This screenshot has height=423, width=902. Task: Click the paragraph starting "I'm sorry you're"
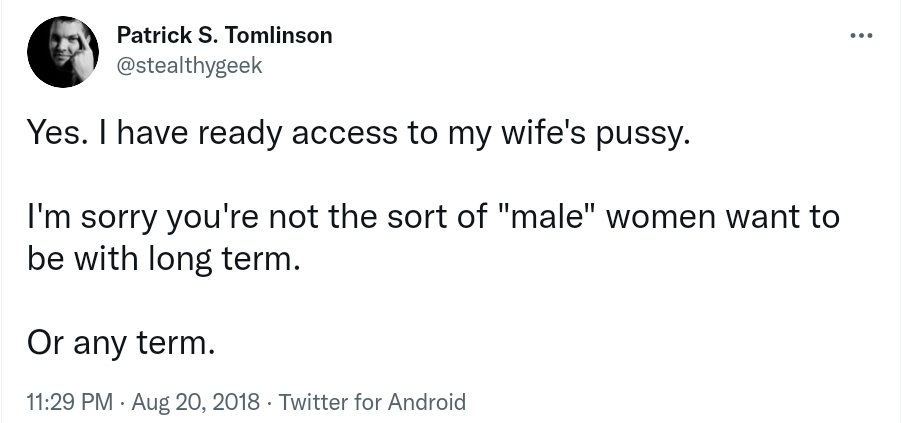(433, 238)
